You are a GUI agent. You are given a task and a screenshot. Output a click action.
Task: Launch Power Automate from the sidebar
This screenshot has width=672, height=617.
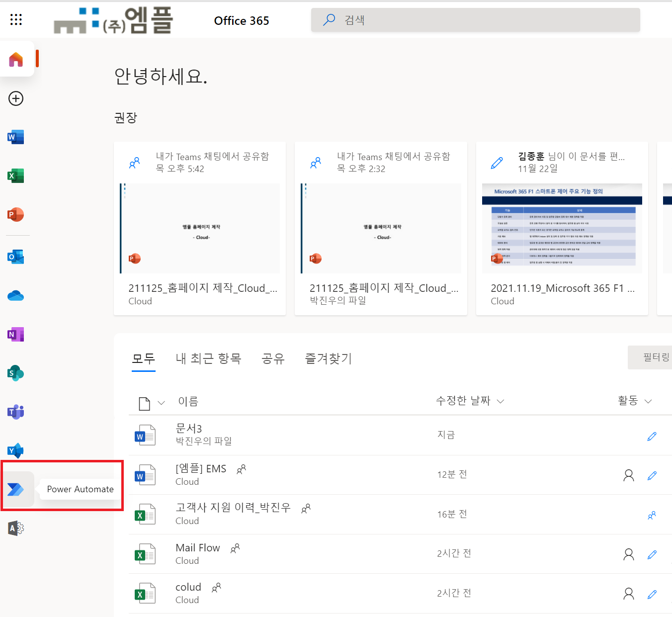pyautogui.click(x=16, y=489)
